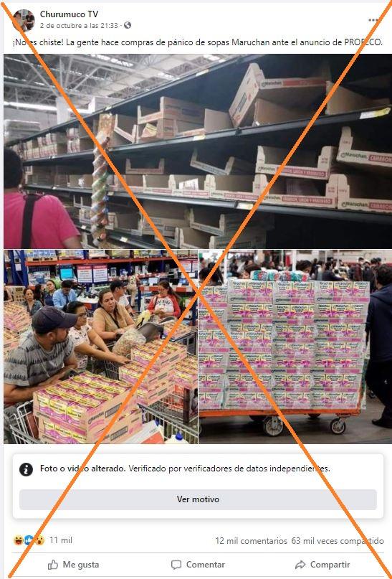Click the thumbs-up icon next to Me gusta
Screen dimensions: 392x579
pyautogui.click(x=53, y=565)
